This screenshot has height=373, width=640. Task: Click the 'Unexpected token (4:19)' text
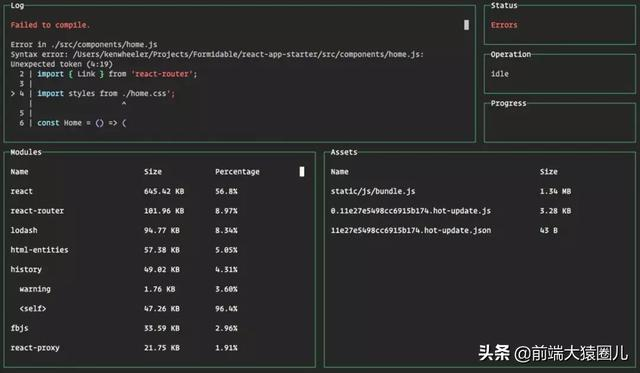pyautogui.click(x=61, y=64)
